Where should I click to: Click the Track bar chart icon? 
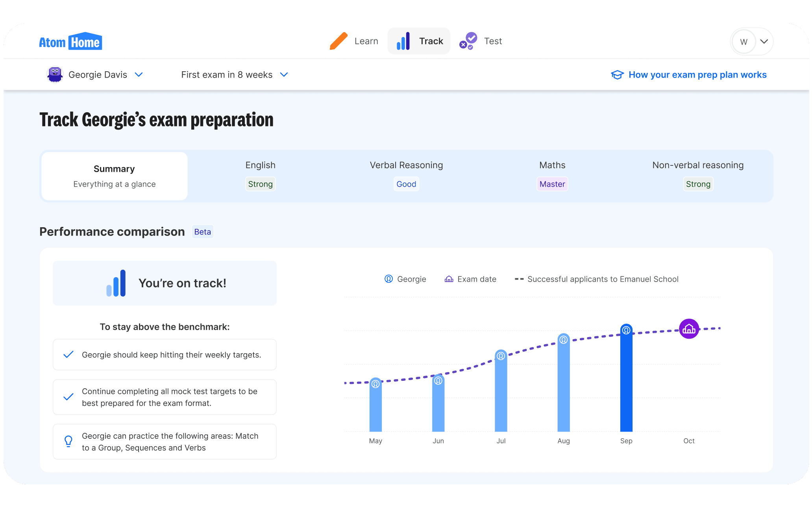pos(403,41)
